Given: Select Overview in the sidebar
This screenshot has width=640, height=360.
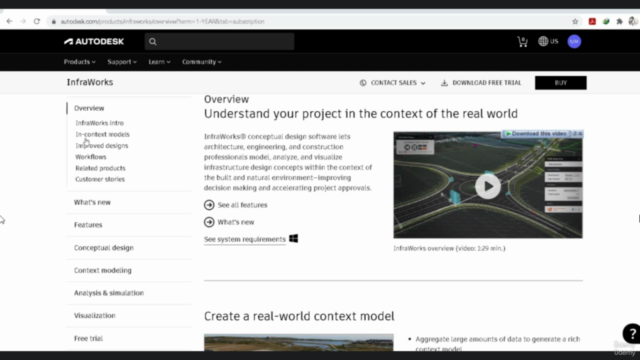Looking at the screenshot, I should (x=89, y=108).
